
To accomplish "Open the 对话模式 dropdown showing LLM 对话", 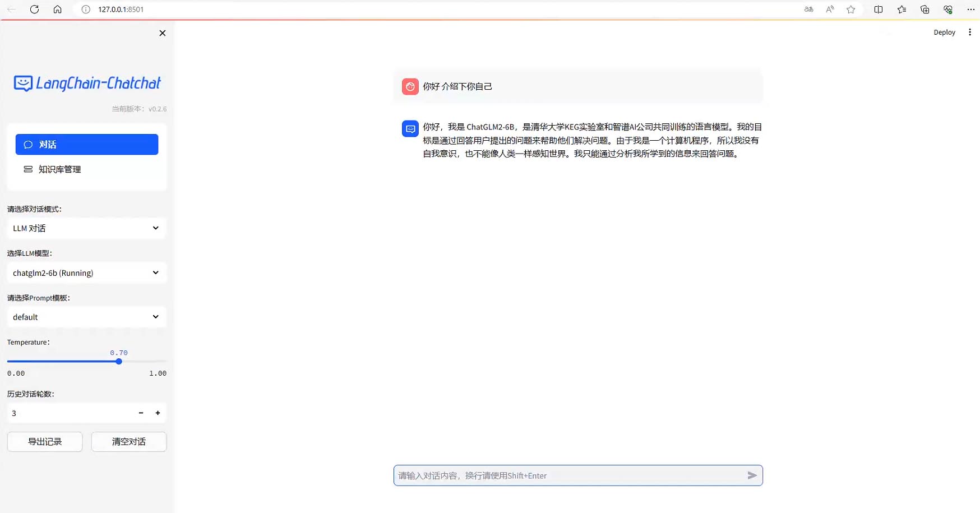I will click(x=87, y=228).
